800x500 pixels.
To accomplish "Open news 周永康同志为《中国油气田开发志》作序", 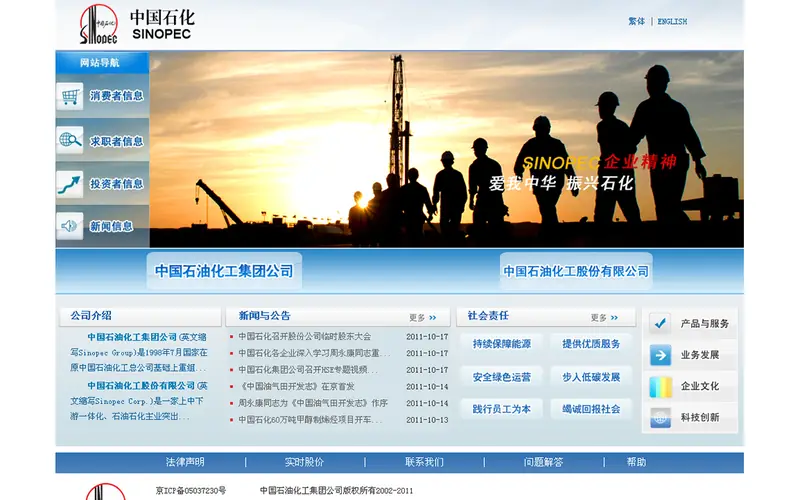I will click(313, 403).
